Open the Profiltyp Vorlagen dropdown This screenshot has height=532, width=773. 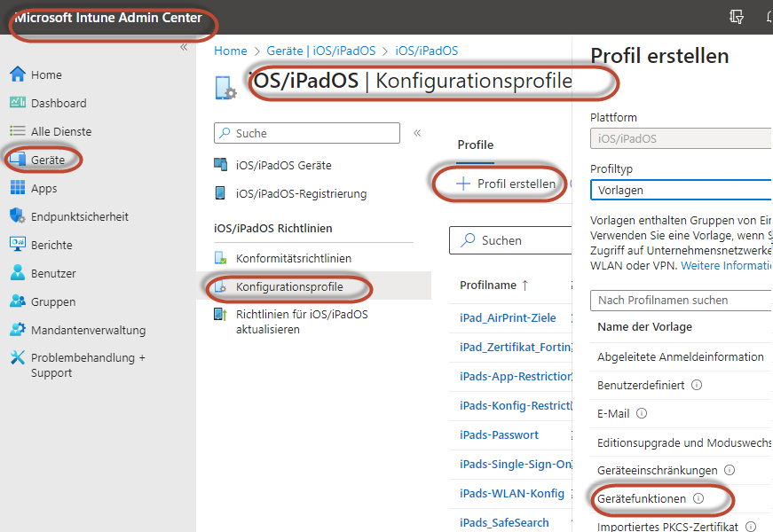coord(681,190)
